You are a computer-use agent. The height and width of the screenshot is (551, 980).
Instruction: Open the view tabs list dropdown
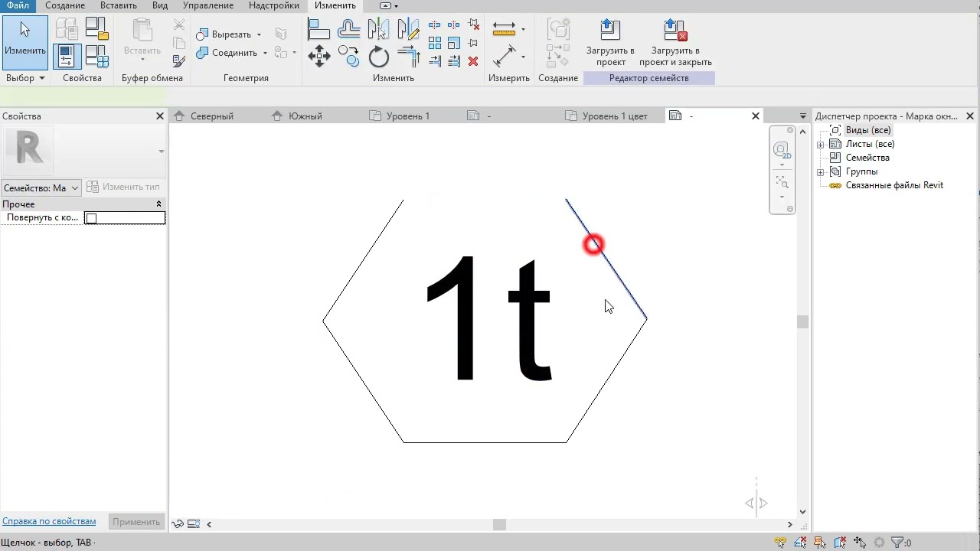click(802, 116)
